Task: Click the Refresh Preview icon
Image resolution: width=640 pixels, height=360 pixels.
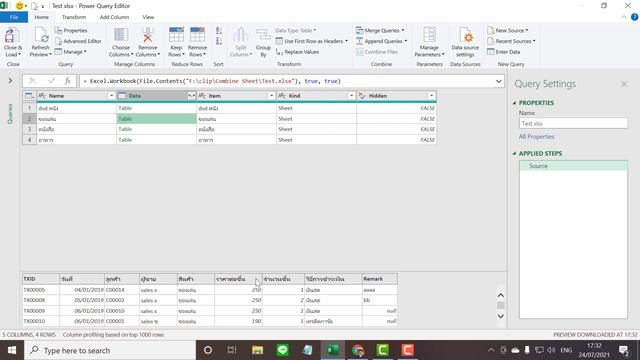Action: [41, 36]
